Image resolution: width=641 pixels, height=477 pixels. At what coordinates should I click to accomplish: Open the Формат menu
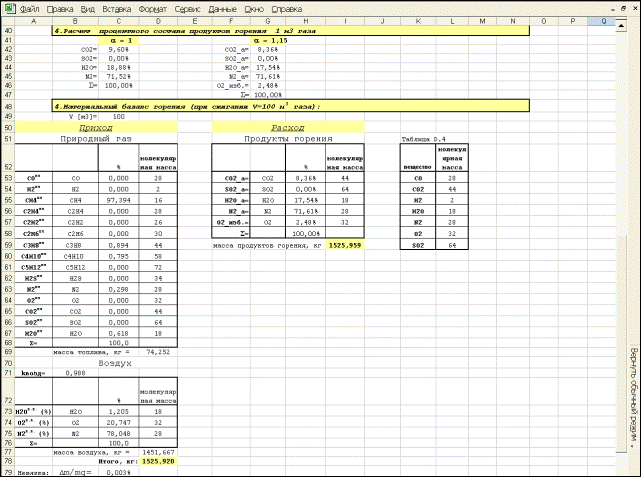point(152,9)
